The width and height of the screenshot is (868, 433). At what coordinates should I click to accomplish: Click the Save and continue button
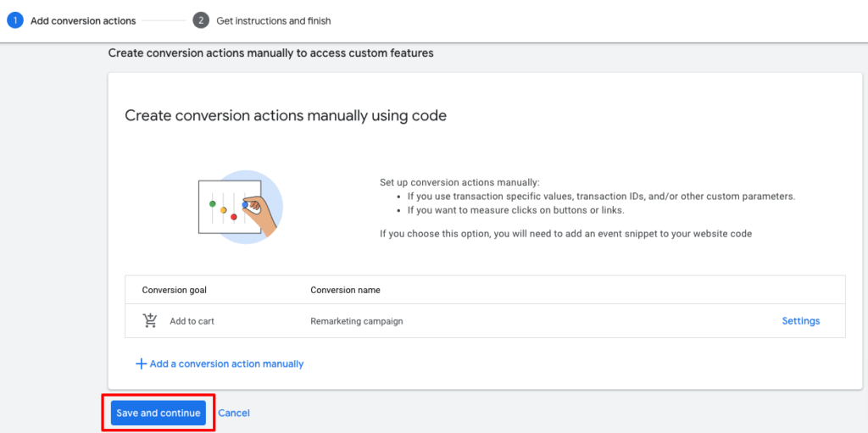point(159,413)
